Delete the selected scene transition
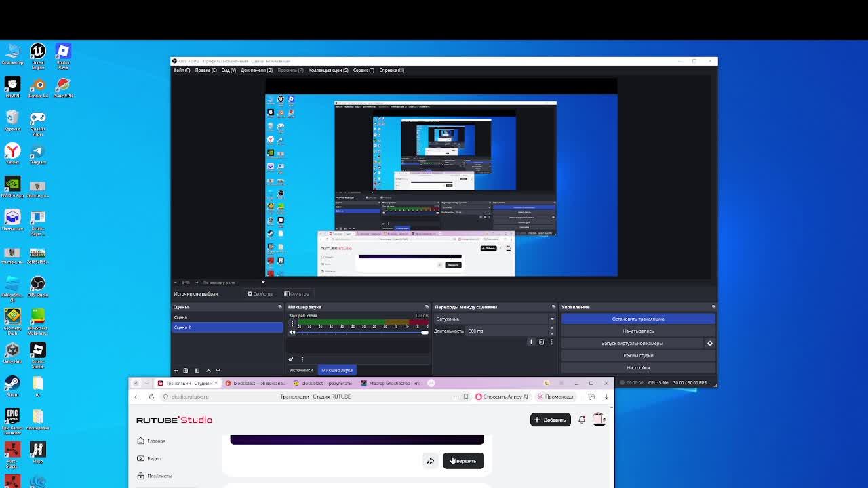 (541, 342)
